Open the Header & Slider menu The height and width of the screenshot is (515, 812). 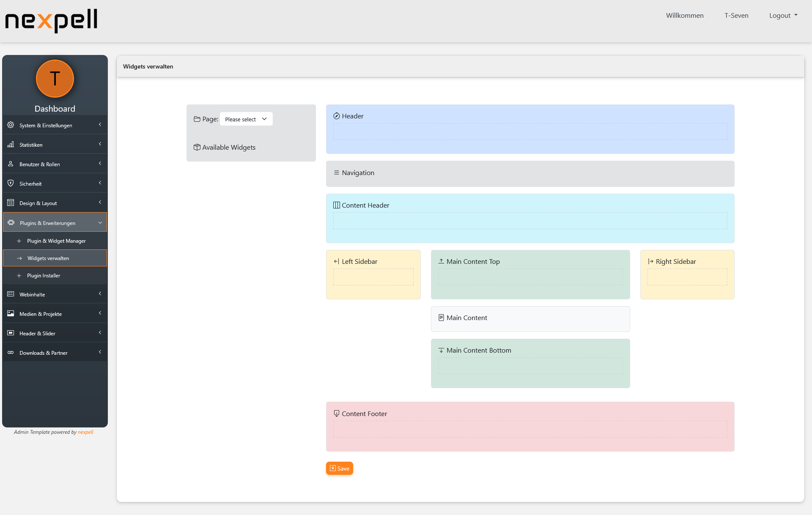pos(37,333)
